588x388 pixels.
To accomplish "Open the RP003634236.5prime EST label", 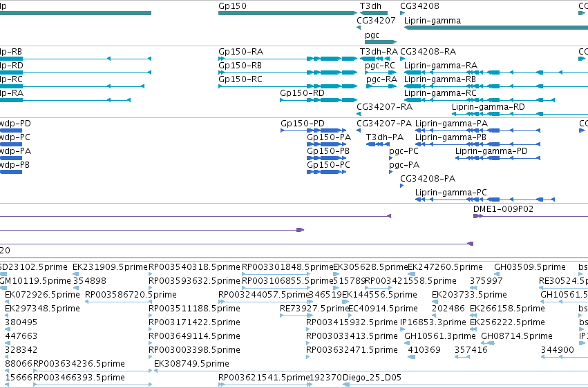I will [x=79, y=365].
